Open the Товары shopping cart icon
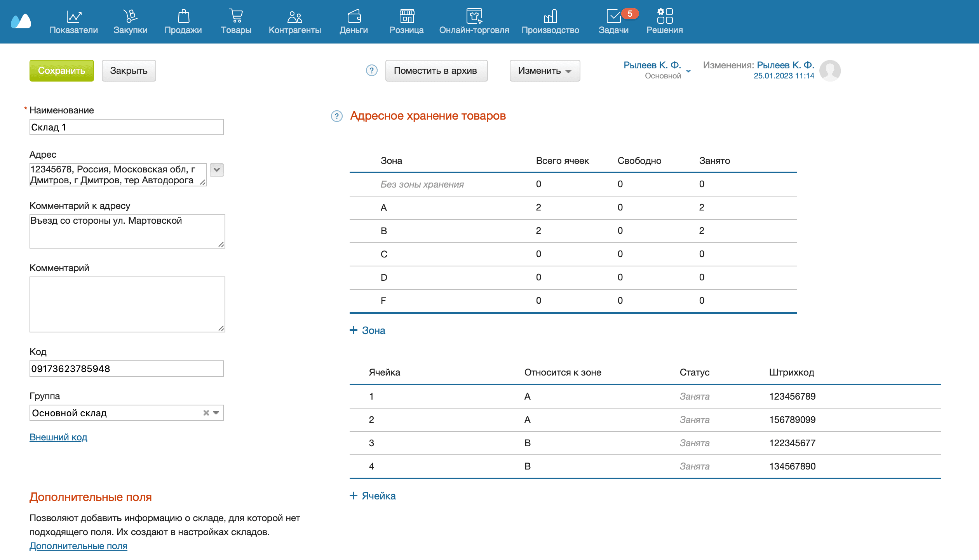Image resolution: width=979 pixels, height=560 pixels. [x=236, y=16]
